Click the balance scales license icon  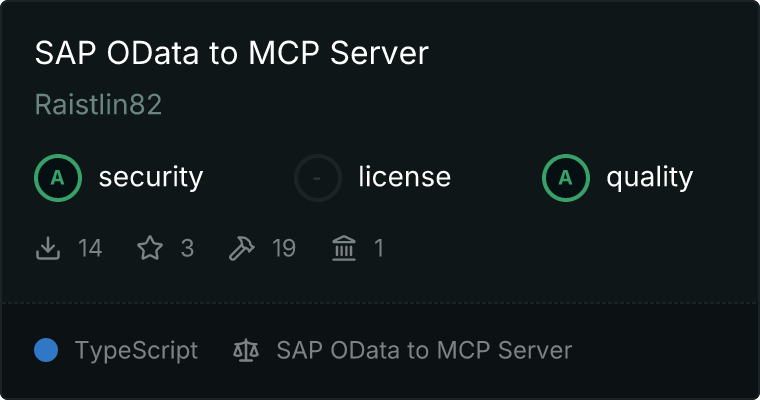[244, 350]
